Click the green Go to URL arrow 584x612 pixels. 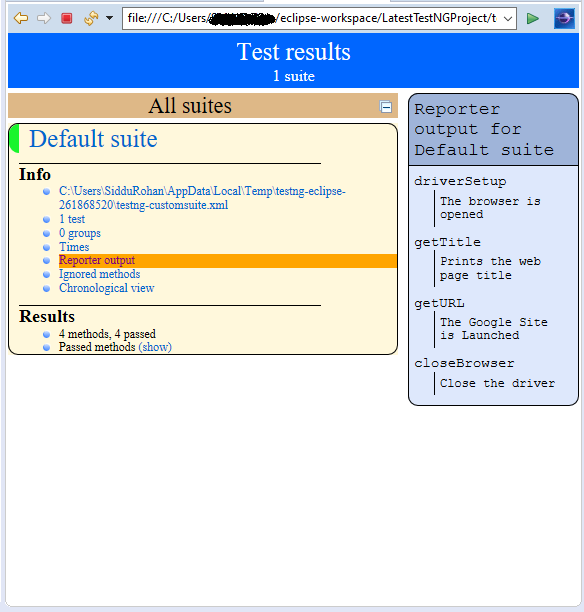[532, 18]
